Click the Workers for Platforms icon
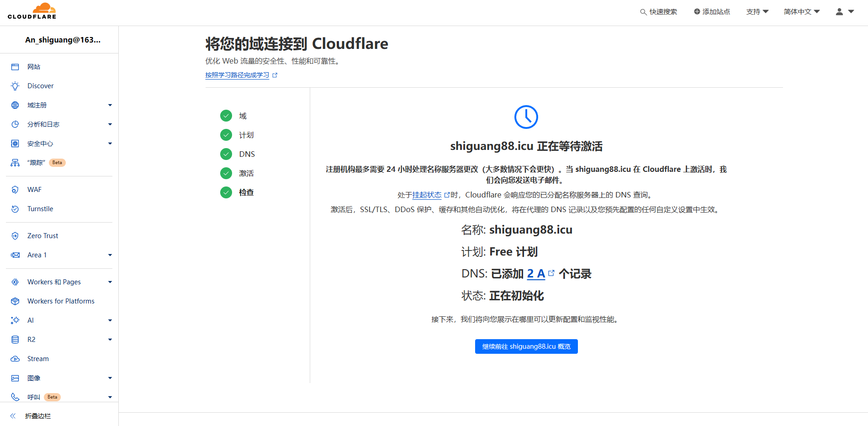This screenshot has height=426, width=868. [15, 301]
